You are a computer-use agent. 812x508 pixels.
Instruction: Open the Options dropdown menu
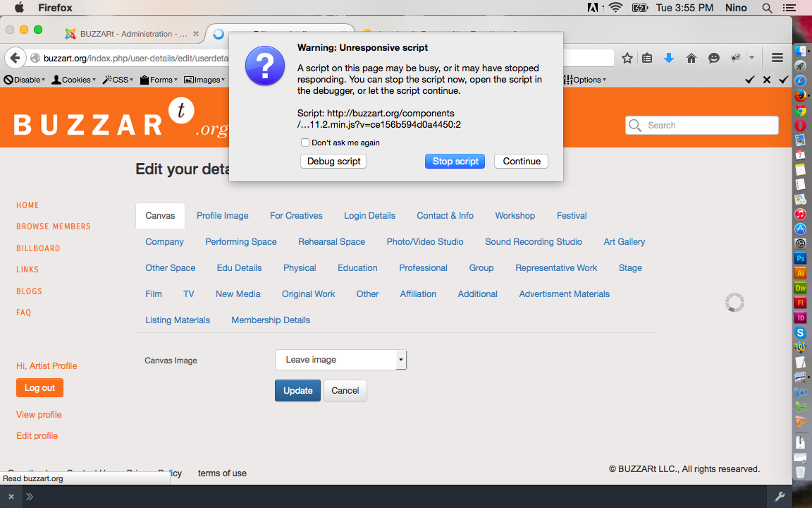tap(585, 80)
